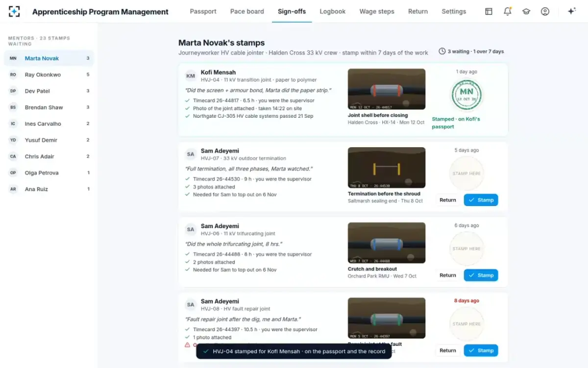Select mentor Ana Ruiz

pos(49,189)
